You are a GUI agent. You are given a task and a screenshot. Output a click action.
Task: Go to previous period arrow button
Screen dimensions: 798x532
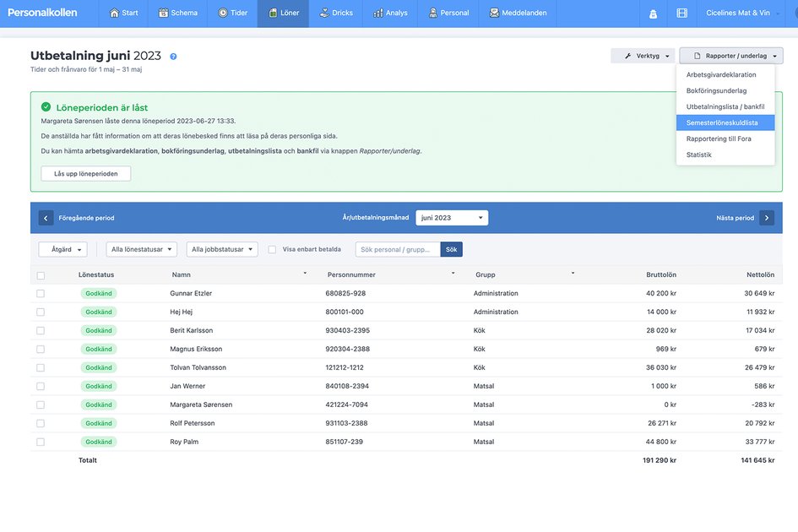(46, 218)
